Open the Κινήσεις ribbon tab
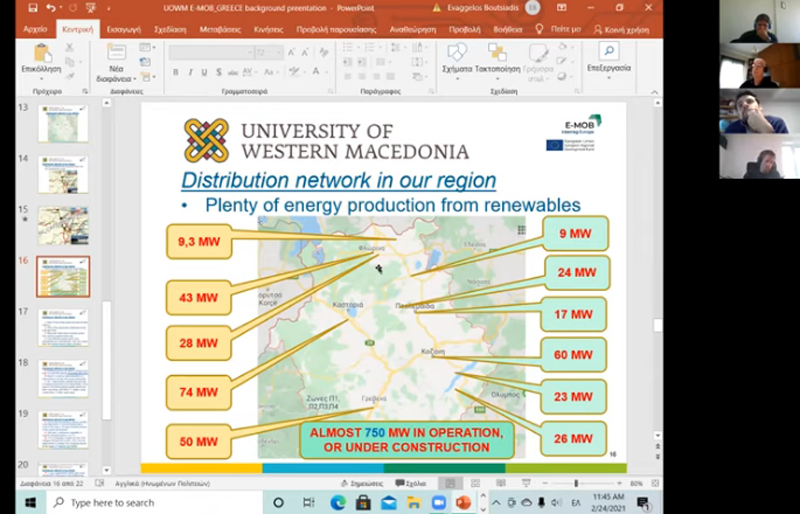Screen dimensions: 800x514 268,30
